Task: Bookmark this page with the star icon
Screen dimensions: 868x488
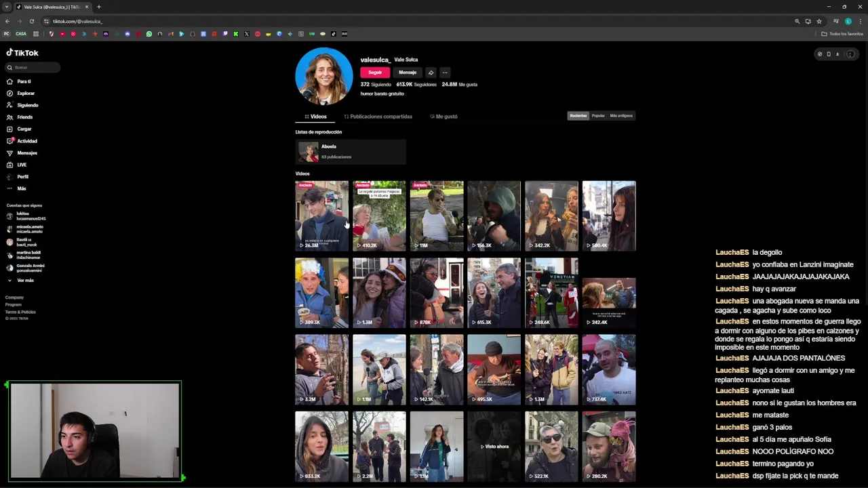Action: [x=819, y=21]
